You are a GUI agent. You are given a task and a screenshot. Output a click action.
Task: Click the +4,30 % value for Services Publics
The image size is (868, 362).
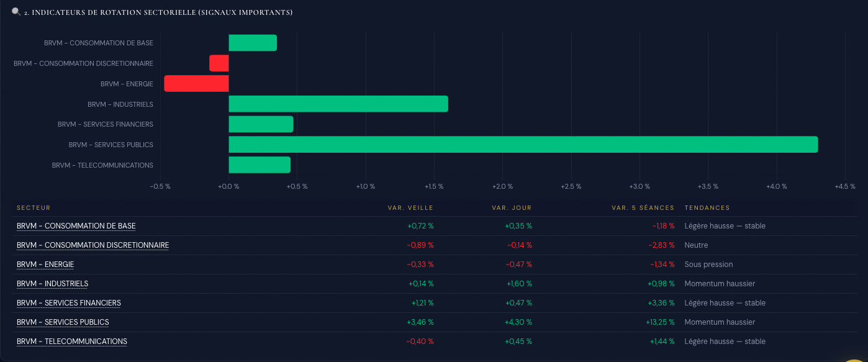(x=518, y=322)
